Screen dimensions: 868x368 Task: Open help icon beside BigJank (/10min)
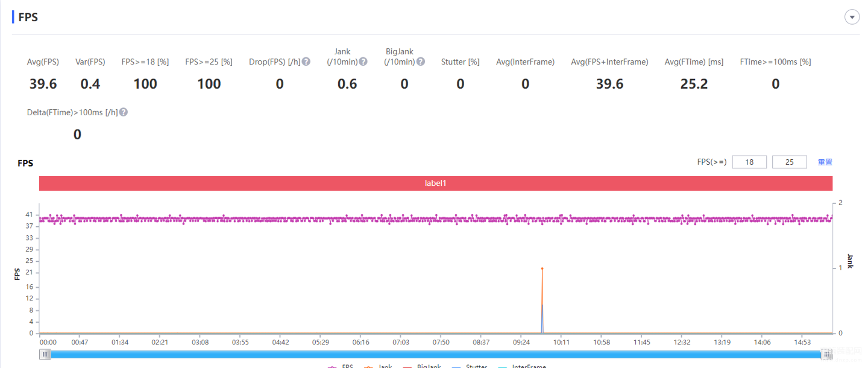(421, 62)
